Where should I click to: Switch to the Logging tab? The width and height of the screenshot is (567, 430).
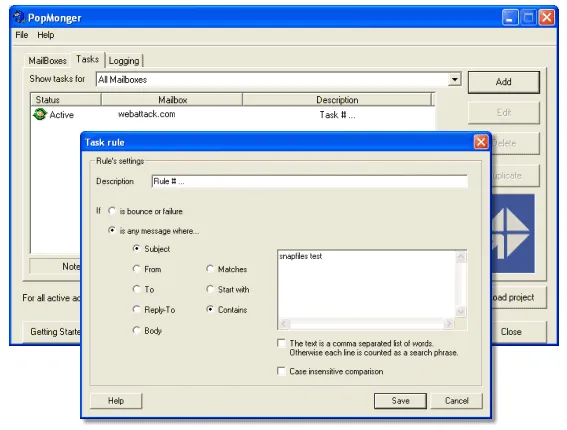pyautogui.click(x=124, y=60)
